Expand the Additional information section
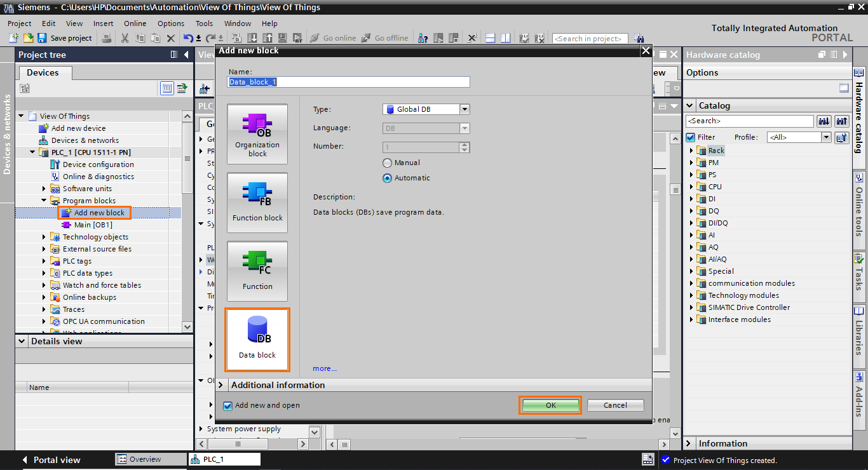The image size is (868, 470). point(221,385)
